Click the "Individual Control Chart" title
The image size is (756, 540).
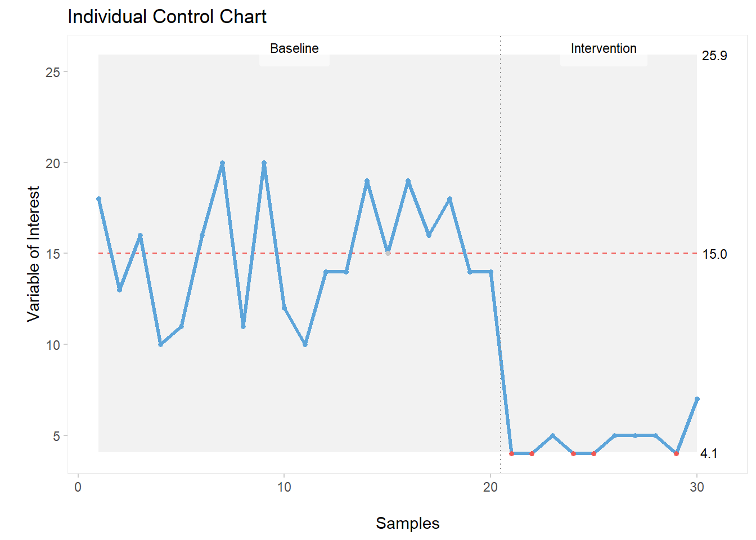pos(167,17)
